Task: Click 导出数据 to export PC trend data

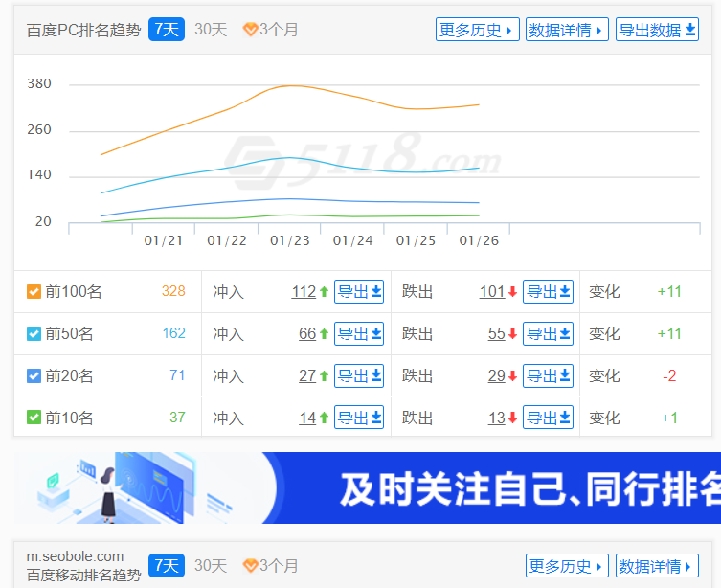Action: click(657, 30)
